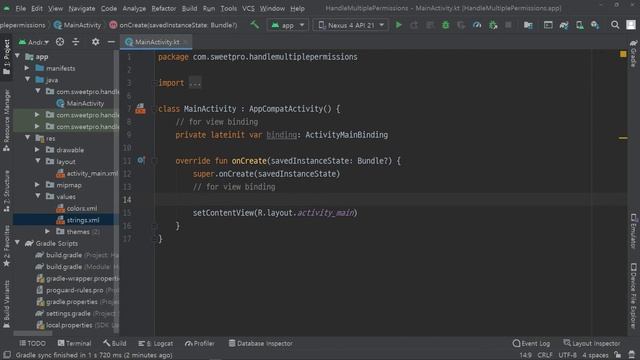Collapse the app module tree node
Image resolution: width=640 pixels, height=360 pixels.
pyautogui.click(x=18, y=56)
